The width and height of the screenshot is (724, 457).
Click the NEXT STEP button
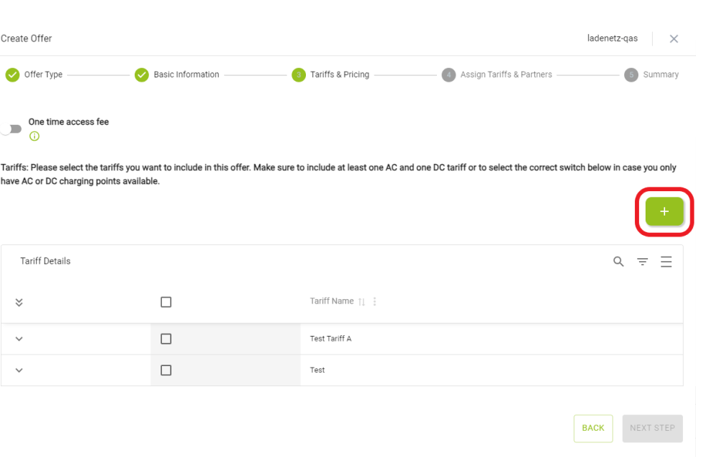point(652,428)
